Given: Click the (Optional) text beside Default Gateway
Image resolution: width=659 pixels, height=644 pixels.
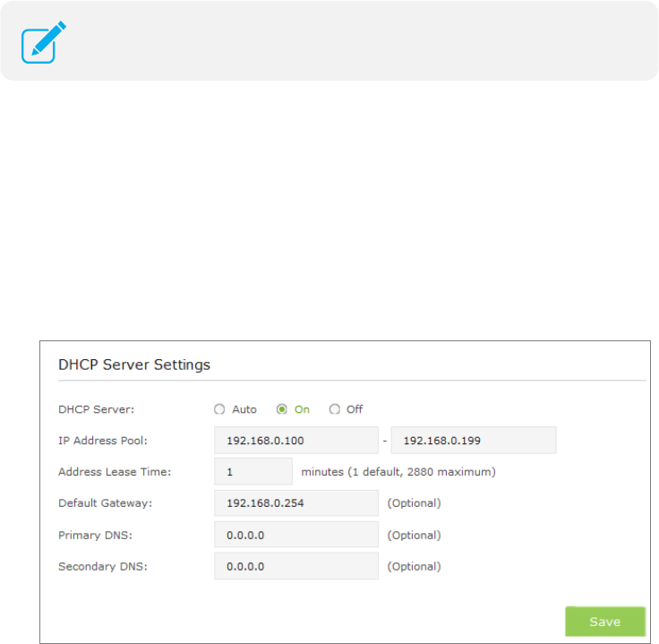Looking at the screenshot, I should 414,503.
